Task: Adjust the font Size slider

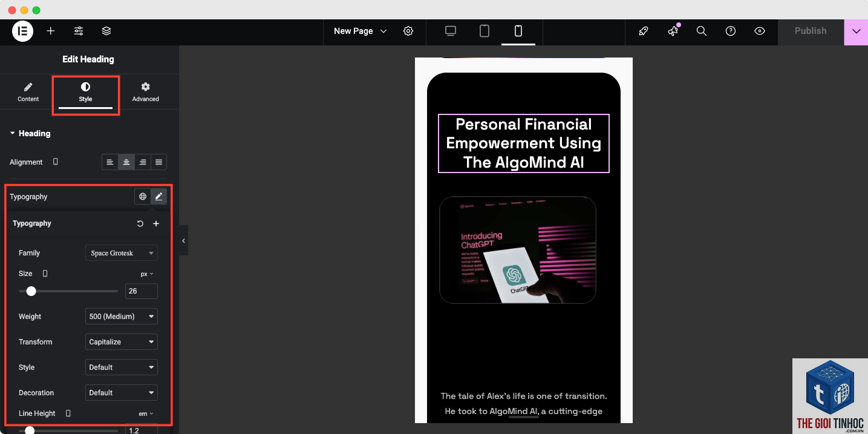Action: (x=68, y=291)
